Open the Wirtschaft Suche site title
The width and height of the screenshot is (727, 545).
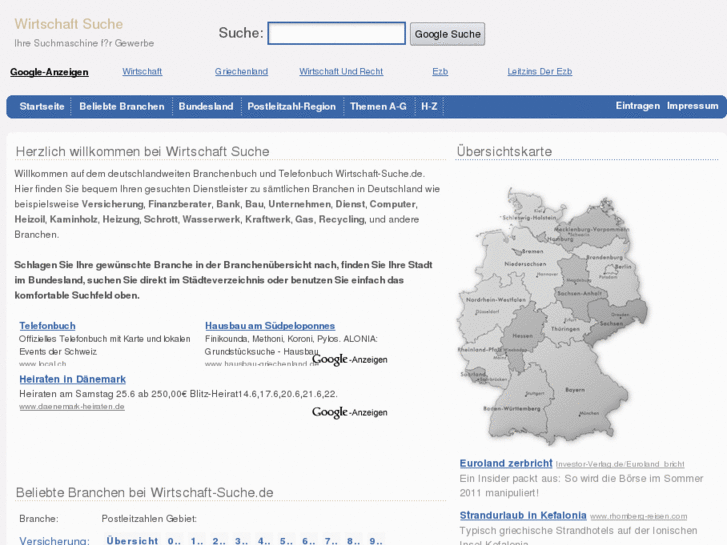[69, 24]
